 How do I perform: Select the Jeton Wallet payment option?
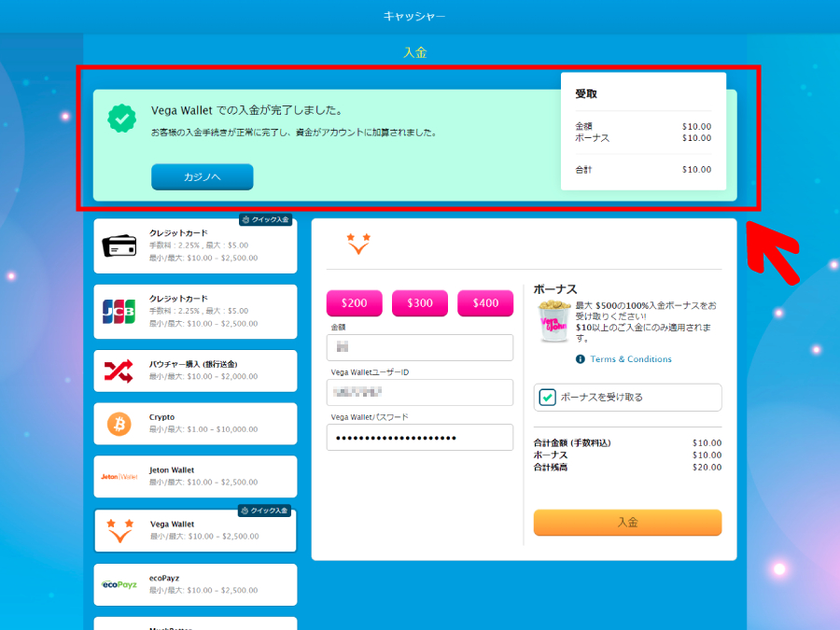pyautogui.click(x=195, y=477)
